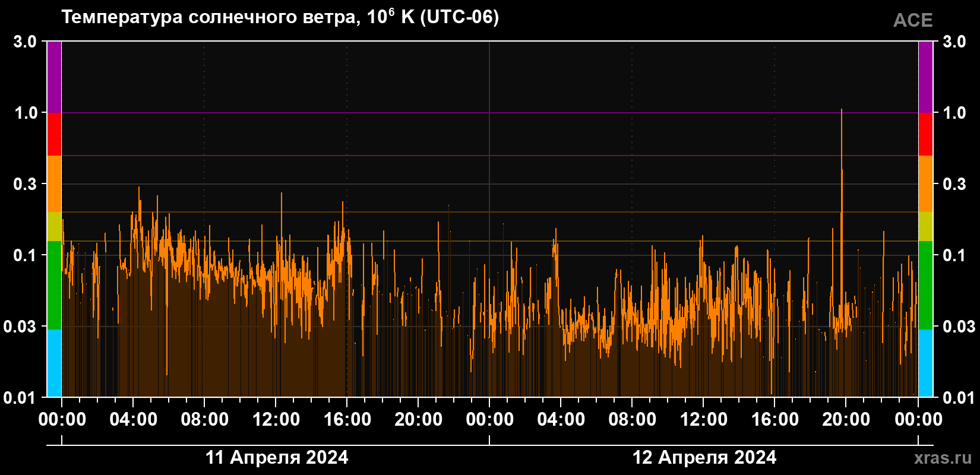
Task: Select the 20:00 tick label of 12 Апреля
Action: (846, 419)
